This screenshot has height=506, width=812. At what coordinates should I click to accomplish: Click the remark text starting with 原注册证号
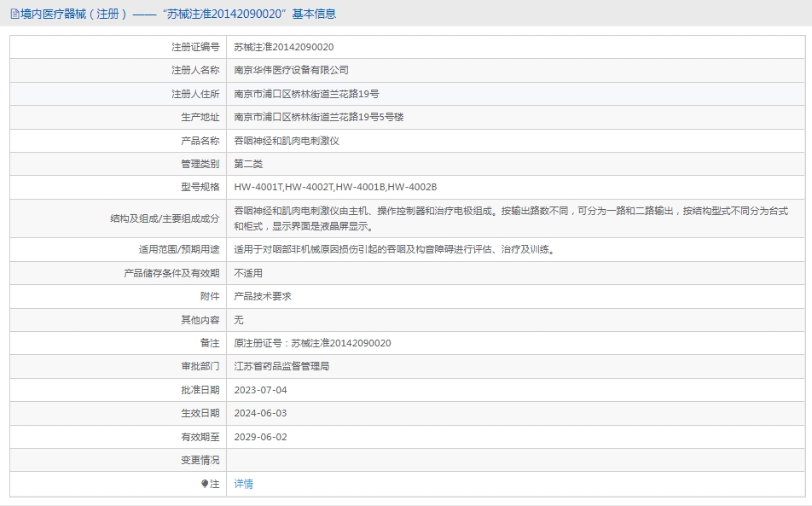(x=312, y=343)
